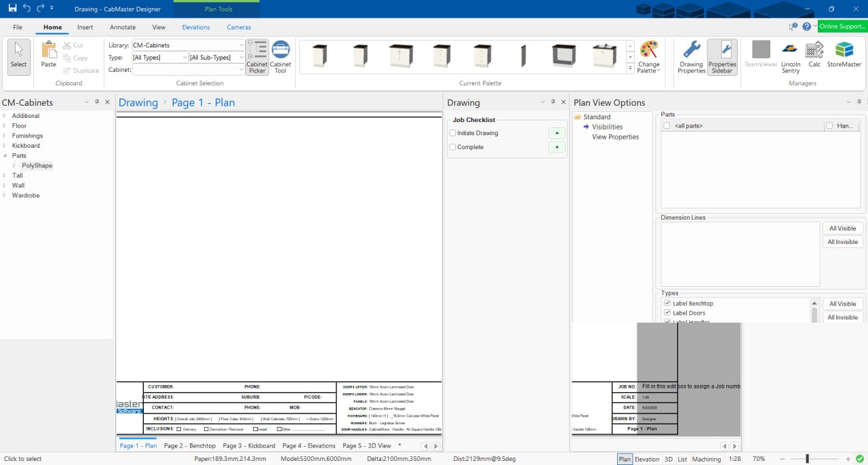
Task: Click All Invisible for Dimension Lines
Action: point(842,242)
